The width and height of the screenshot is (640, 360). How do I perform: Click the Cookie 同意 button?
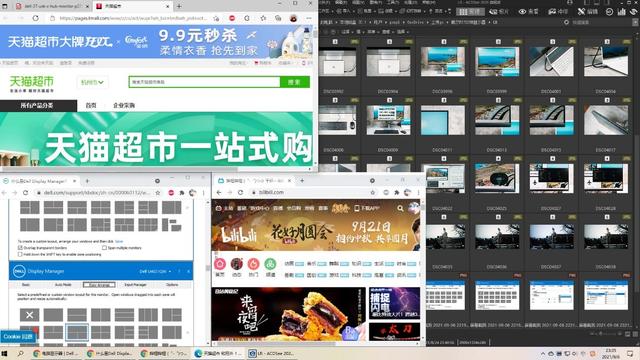[18, 337]
